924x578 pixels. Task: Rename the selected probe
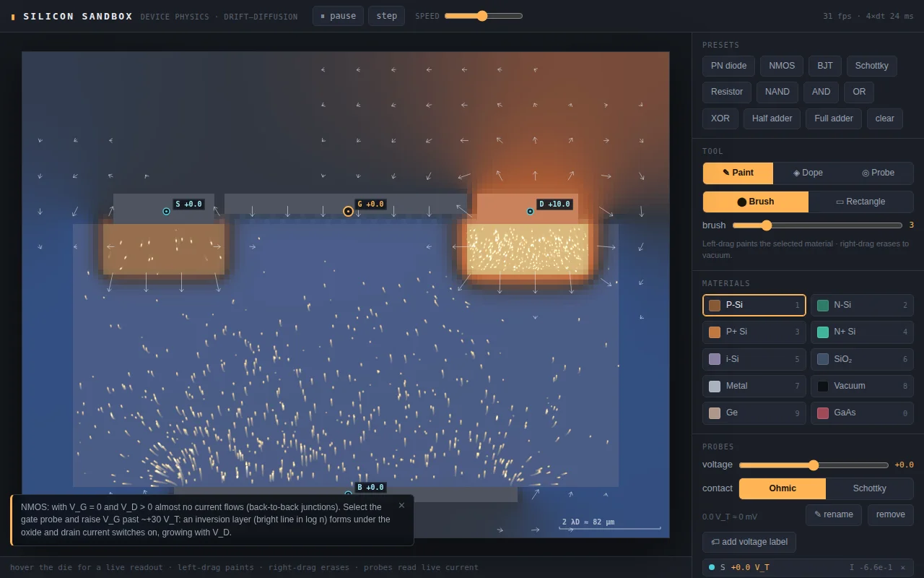coord(834,514)
